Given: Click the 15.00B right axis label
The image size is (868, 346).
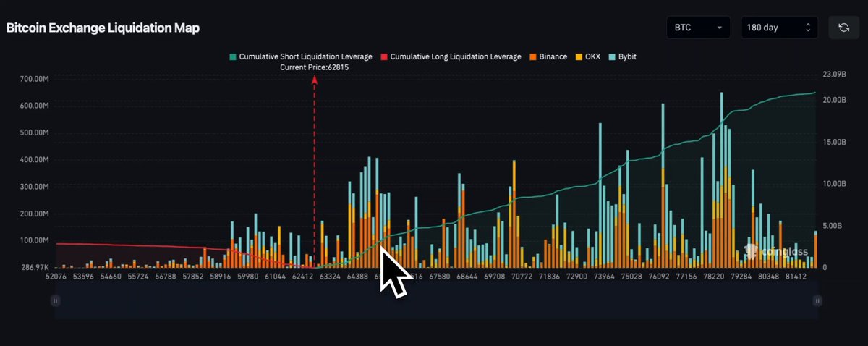Looking at the screenshot, I should (x=835, y=142).
